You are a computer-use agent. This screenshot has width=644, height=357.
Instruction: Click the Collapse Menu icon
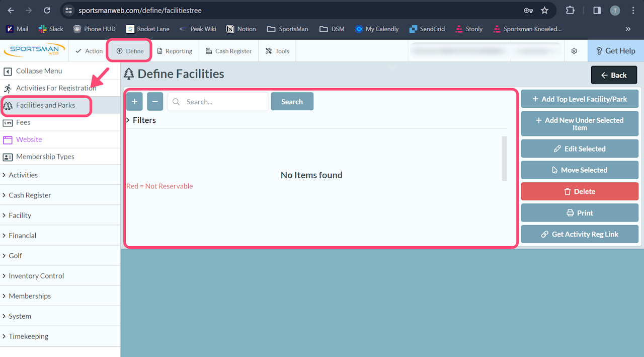tap(8, 71)
